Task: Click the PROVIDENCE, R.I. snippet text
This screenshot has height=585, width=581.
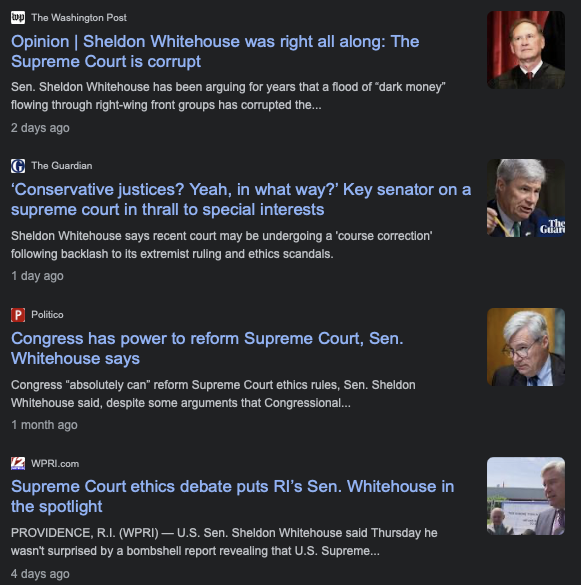Action: 224,542
